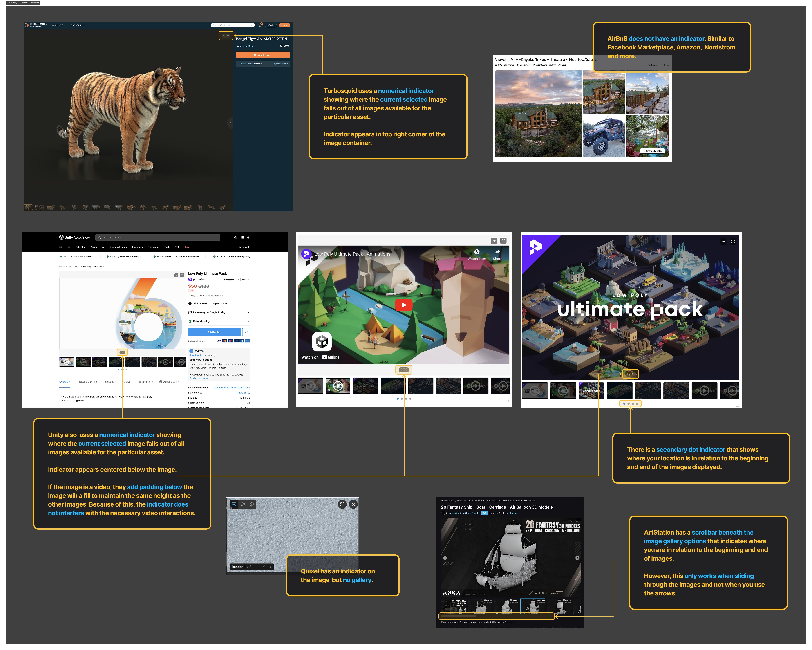The image size is (812, 650).
Task: Toggle the wishlist heart beside Add to Cart
Action: coord(246,332)
